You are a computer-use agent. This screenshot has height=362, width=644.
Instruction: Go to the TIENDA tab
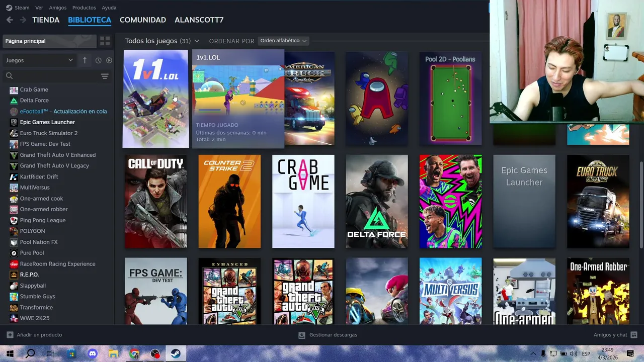[x=46, y=20]
